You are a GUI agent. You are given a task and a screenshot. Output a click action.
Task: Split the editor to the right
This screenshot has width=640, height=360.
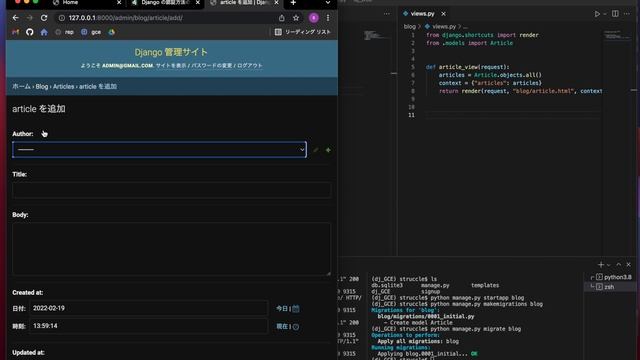pos(615,13)
